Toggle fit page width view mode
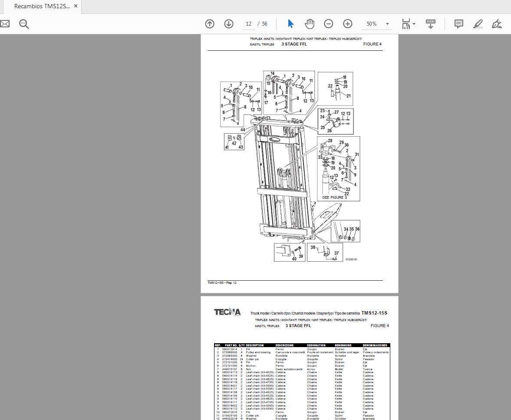 click(406, 24)
